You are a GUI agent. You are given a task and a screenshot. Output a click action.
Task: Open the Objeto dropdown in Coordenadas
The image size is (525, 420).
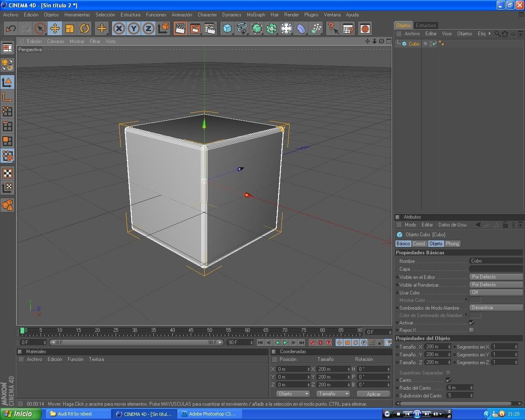[293, 394]
